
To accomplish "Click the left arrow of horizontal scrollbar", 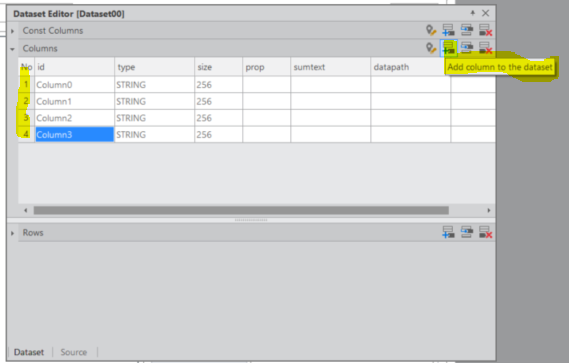I will pyautogui.click(x=25, y=210).
